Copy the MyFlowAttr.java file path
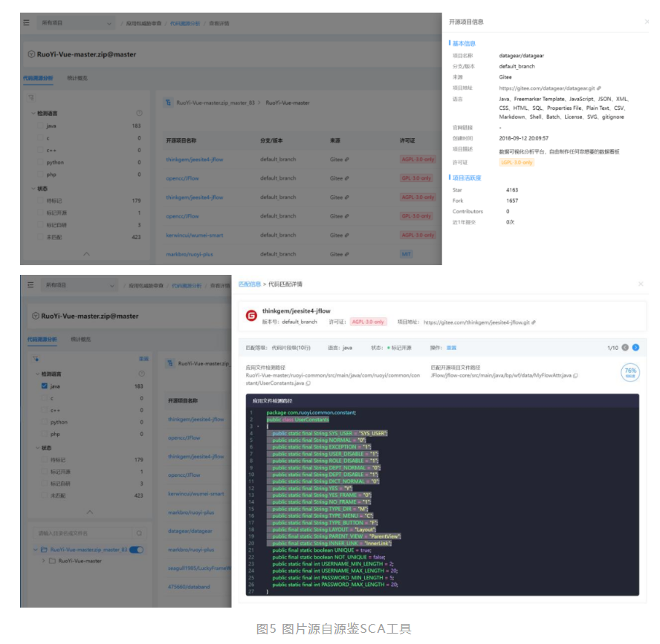Viewport: 660px width, 644px height. click(x=576, y=375)
